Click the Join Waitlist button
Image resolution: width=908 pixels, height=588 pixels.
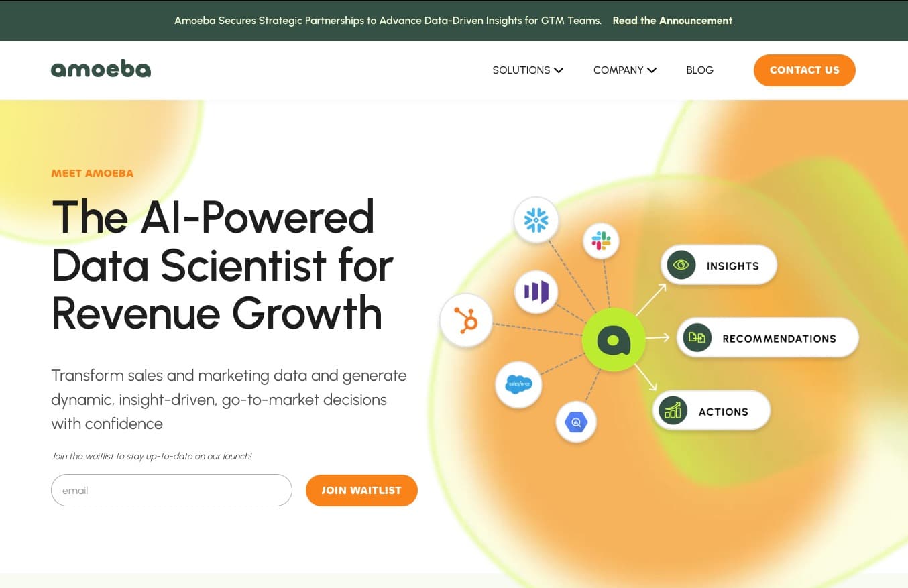click(361, 491)
